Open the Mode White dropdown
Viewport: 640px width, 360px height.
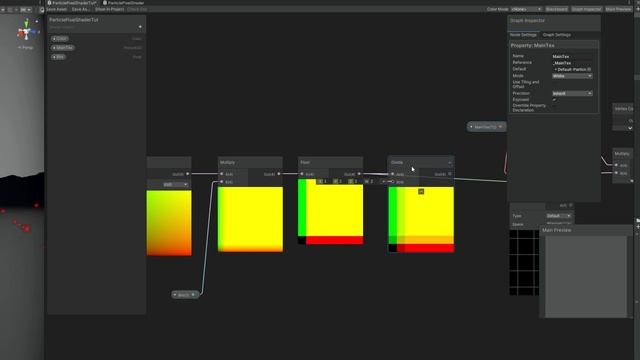pyautogui.click(x=572, y=76)
